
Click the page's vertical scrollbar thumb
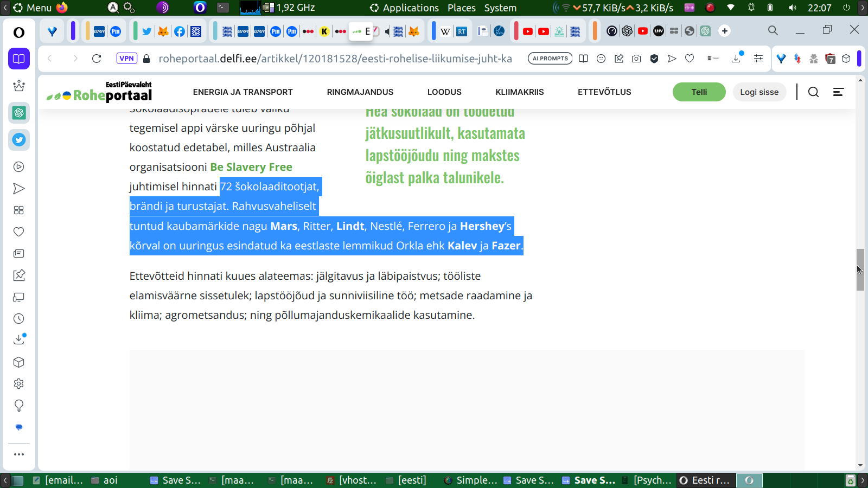coord(860,269)
